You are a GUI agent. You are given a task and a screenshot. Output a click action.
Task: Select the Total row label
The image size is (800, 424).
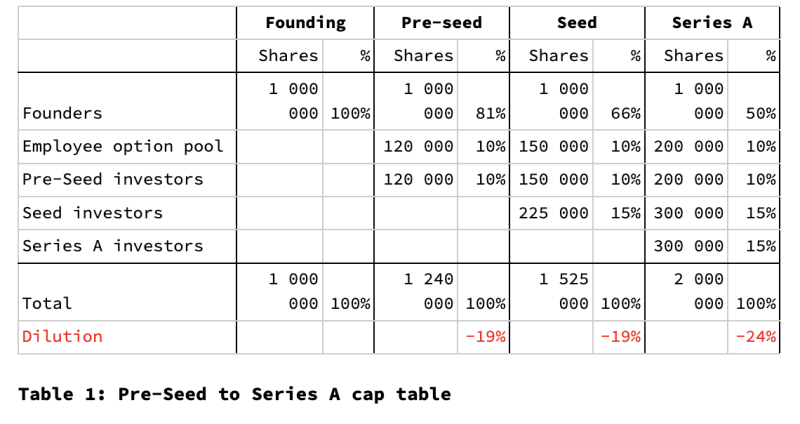(47, 304)
